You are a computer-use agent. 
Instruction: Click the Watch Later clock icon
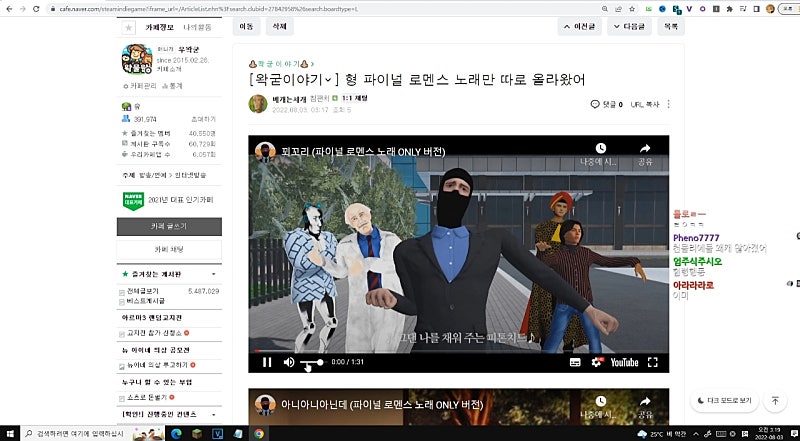coord(600,148)
